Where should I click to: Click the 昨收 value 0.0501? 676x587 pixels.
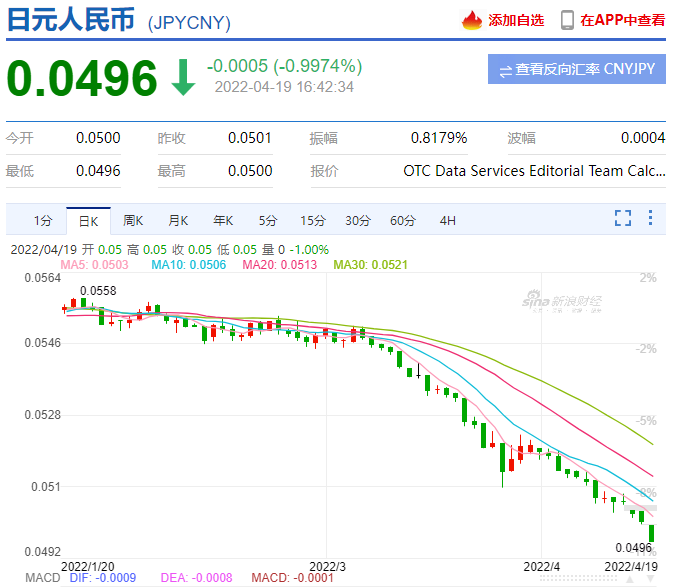[x=250, y=138]
